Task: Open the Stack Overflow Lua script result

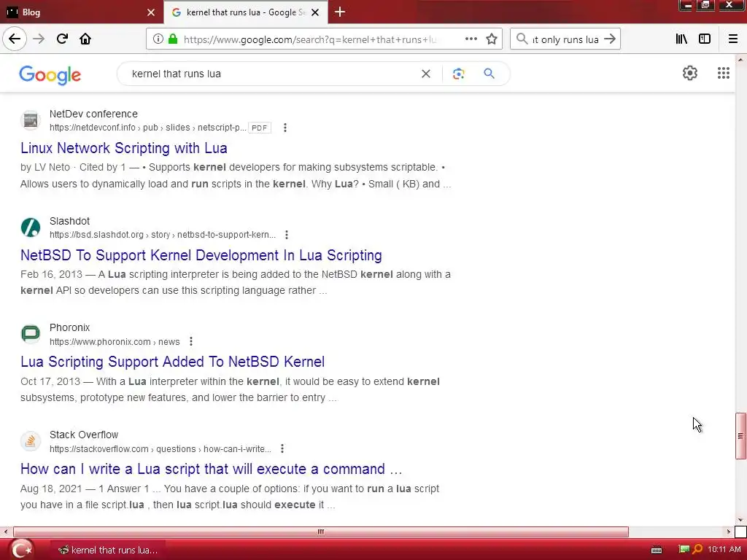Action: click(x=211, y=469)
